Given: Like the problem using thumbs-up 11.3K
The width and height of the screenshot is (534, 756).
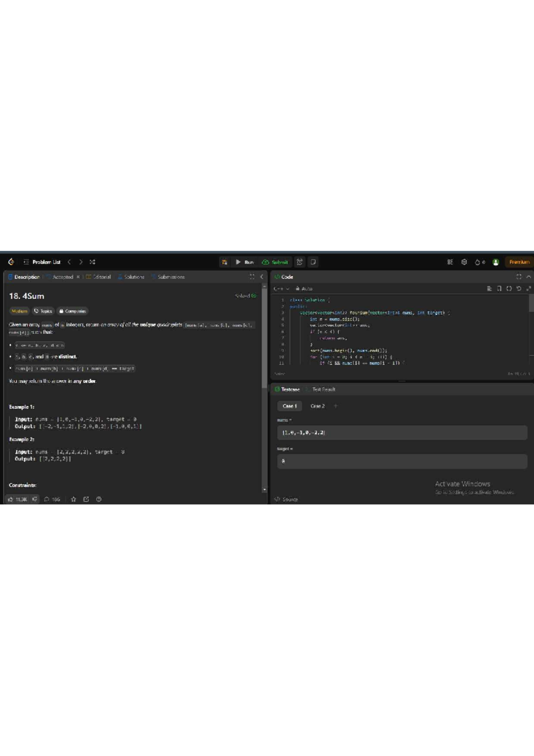Looking at the screenshot, I should pos(17,499).
